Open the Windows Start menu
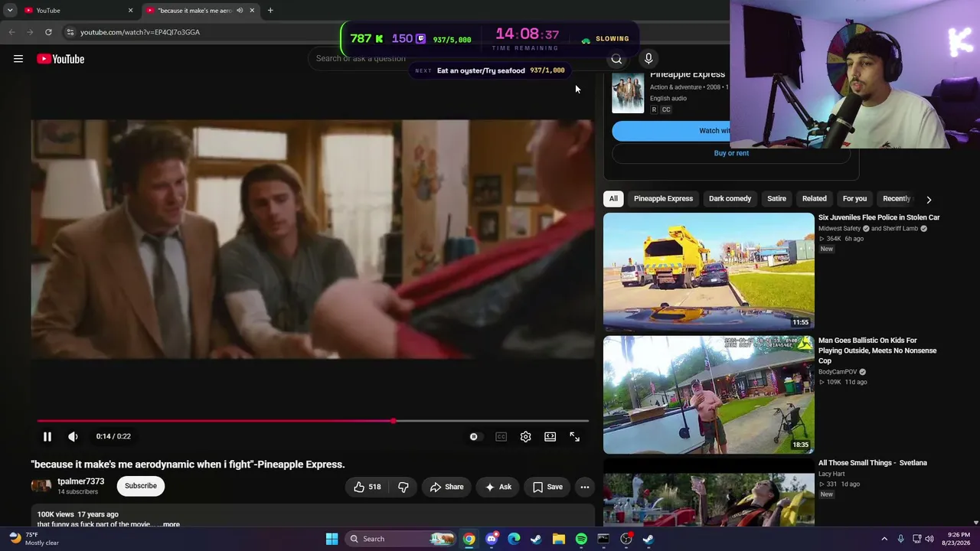 point(332,539)
